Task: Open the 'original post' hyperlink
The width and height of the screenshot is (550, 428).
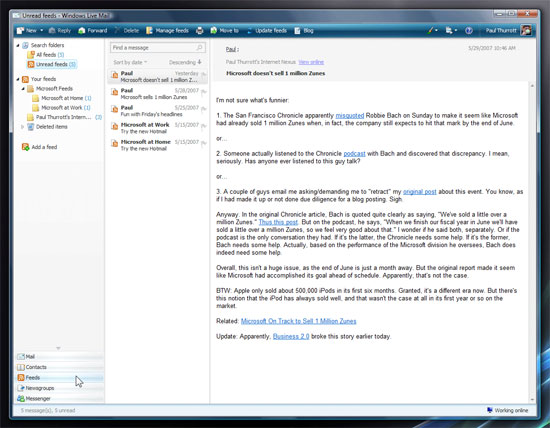Action: coord(420,192)
